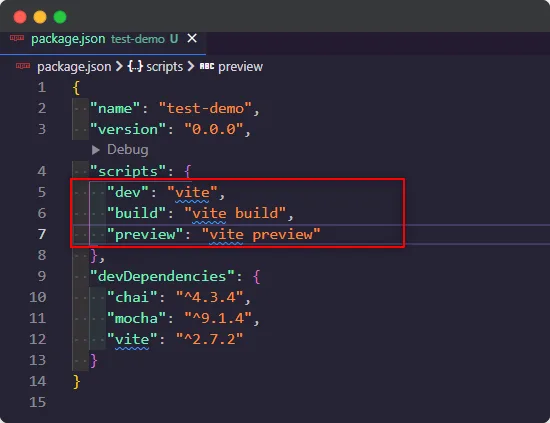Image resolution: width=550 pixels, height=423 pixels.
Task: Click the "vite" value on line 5
Action: (x=192, y=193)
